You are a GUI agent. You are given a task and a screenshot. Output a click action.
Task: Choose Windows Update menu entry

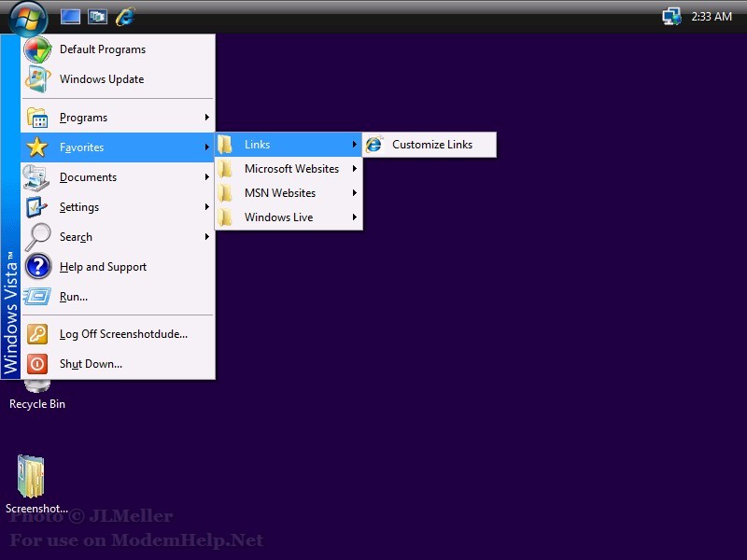pos(118,79)
